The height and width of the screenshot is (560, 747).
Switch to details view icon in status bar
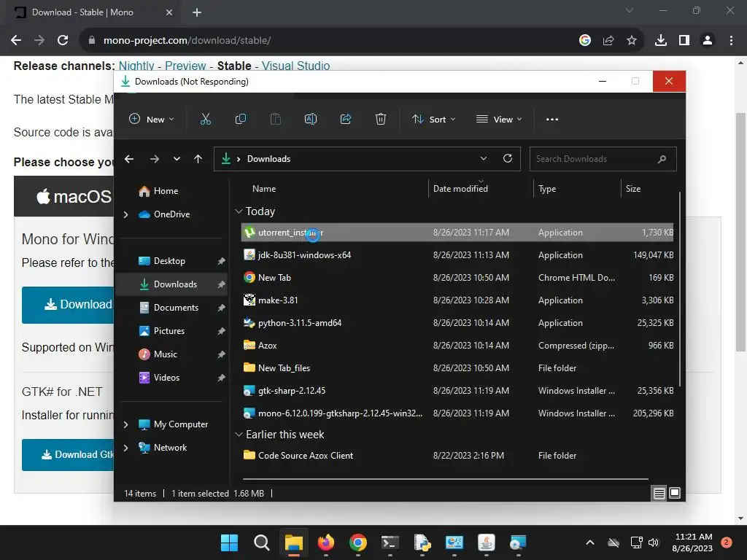click(659, 494)
